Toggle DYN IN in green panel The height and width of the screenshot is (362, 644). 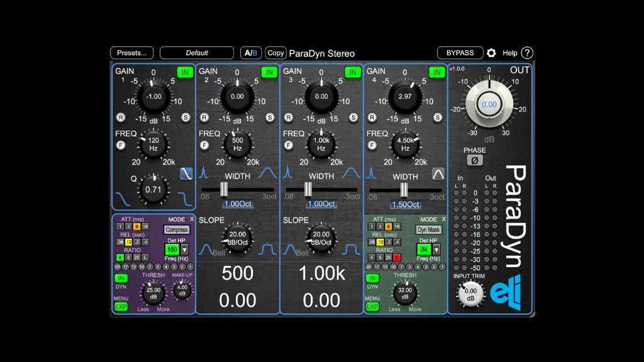point(372,278)
